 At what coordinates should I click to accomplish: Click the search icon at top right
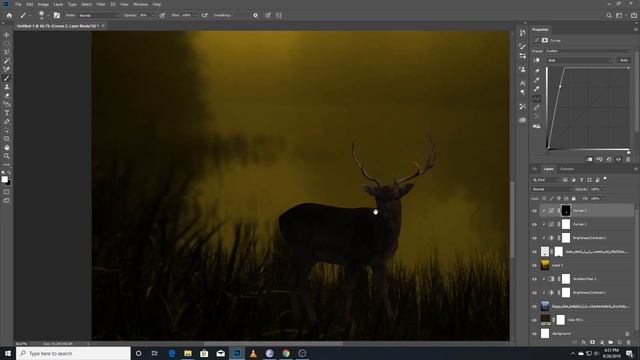click(609, 15)
